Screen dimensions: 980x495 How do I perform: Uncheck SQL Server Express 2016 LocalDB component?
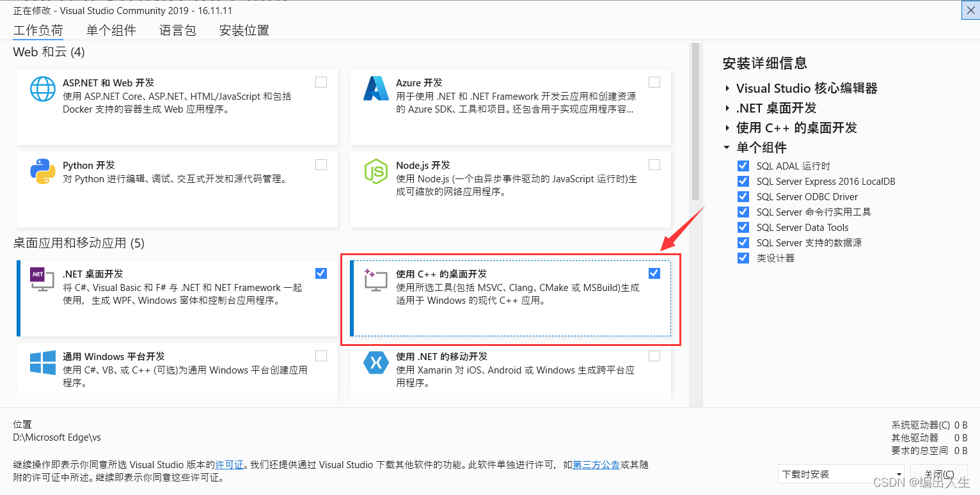pyautogui.click(x=743, y=181)
